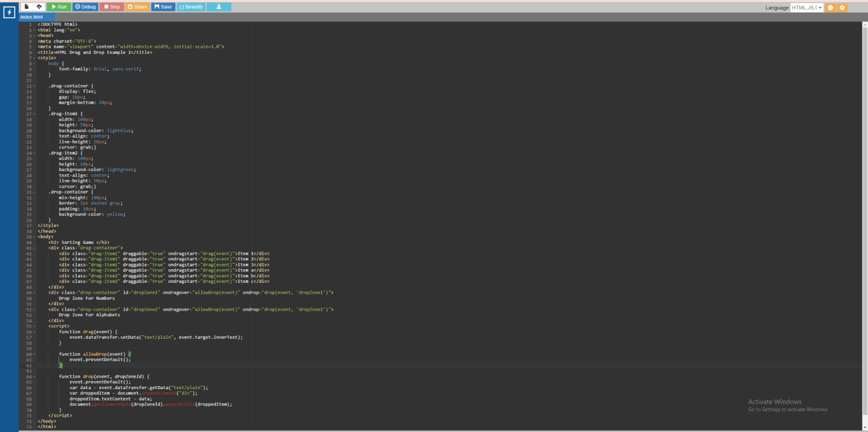This screenshot has height=432, width=868.
Task: Collapse the style block fold arrow on line 7
Action: click(34, 58)
